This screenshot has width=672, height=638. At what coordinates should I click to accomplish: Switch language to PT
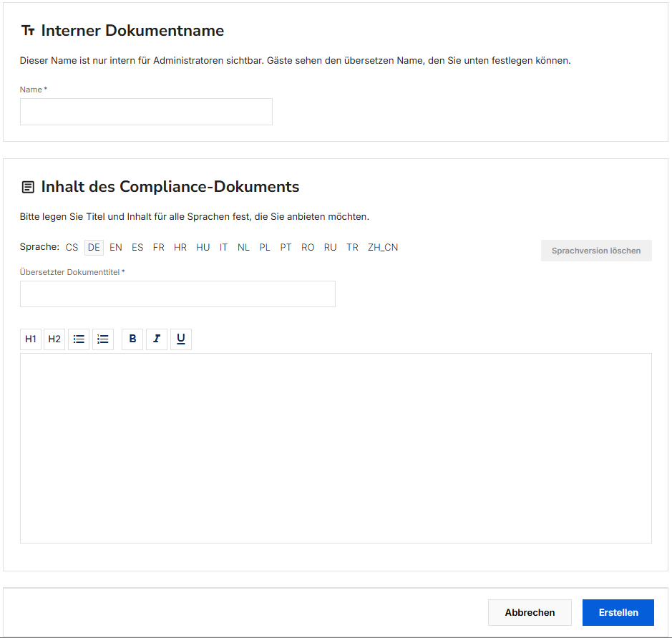tap(286, 248)
